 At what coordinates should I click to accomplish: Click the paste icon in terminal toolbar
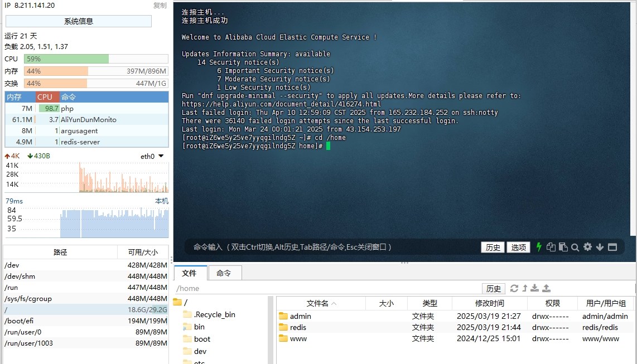(563, 247)
